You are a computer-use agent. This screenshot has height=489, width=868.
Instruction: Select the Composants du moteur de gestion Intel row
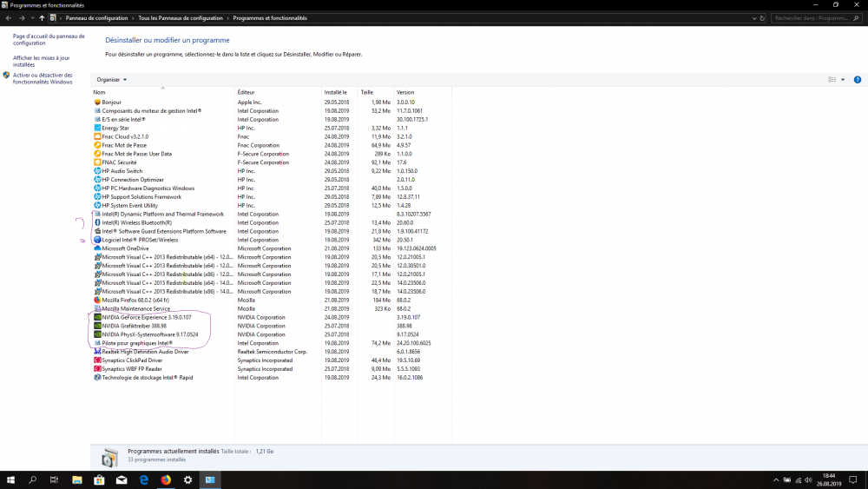point(271,111)
